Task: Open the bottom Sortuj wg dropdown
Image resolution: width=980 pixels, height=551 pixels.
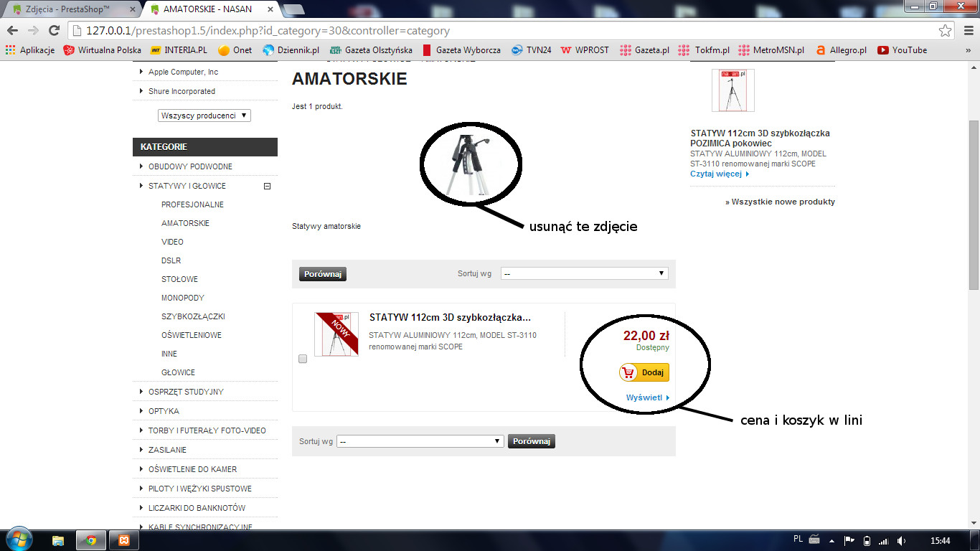Action: 420,441
